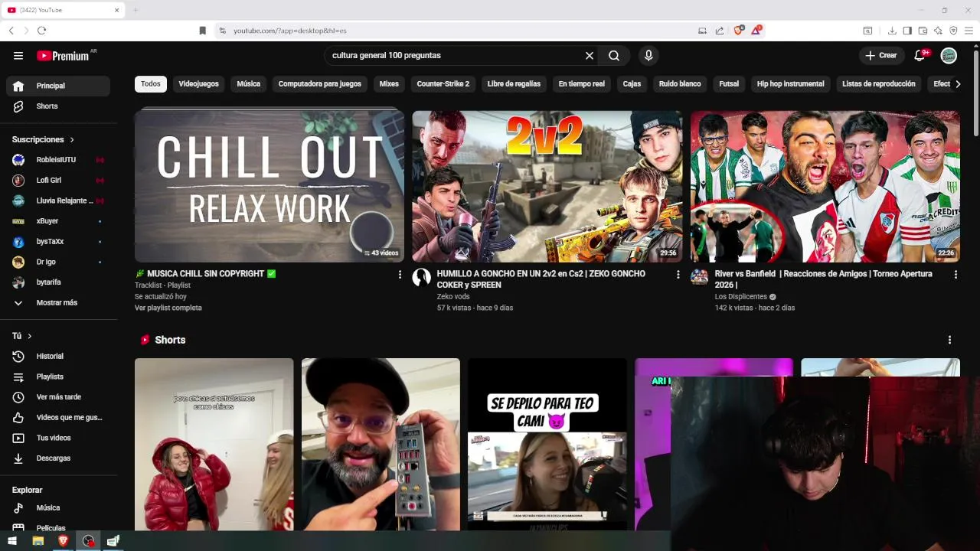Open the 2v2 Cs2 video thumbnail
The height and width of the screenshot is (551, 980).
point(547,186)
